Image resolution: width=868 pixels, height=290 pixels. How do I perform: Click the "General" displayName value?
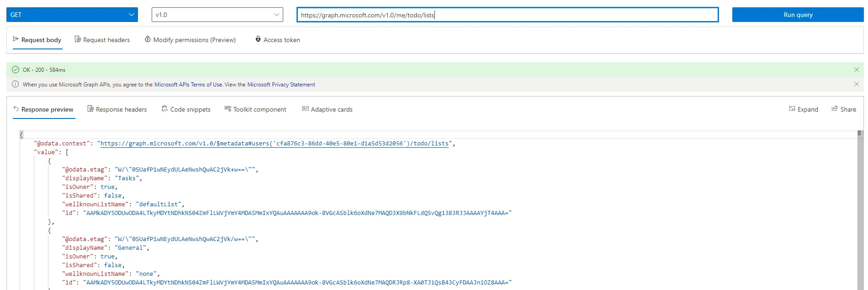coord(131,248)
